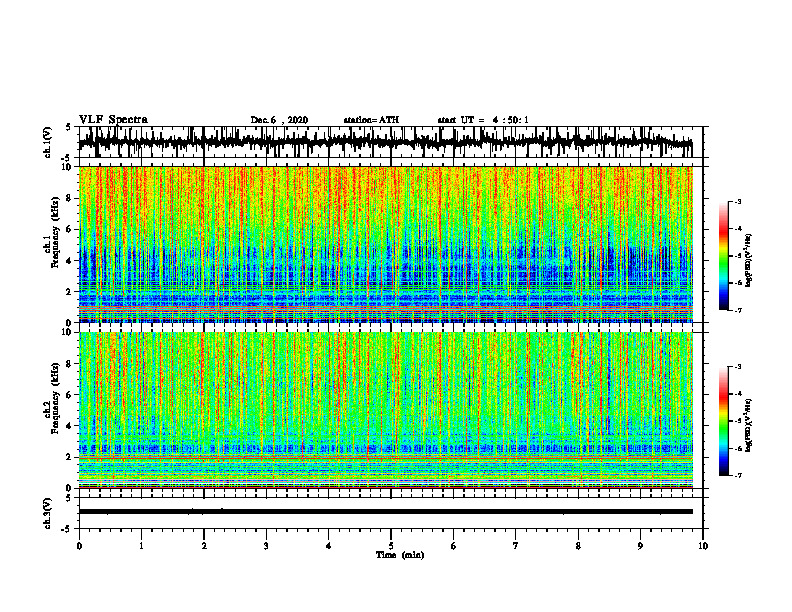Click the ch.1 spectrogram color scale bar
Screen dimensions: 792x612
click(723, 256)
